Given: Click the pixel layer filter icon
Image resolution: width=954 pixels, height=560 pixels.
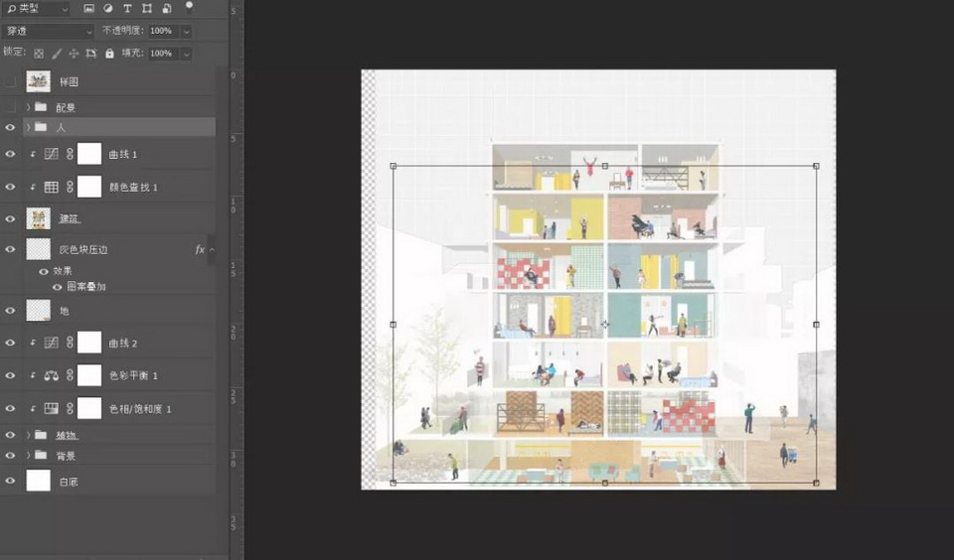Looking at the screenshot, I should [89, 9].
